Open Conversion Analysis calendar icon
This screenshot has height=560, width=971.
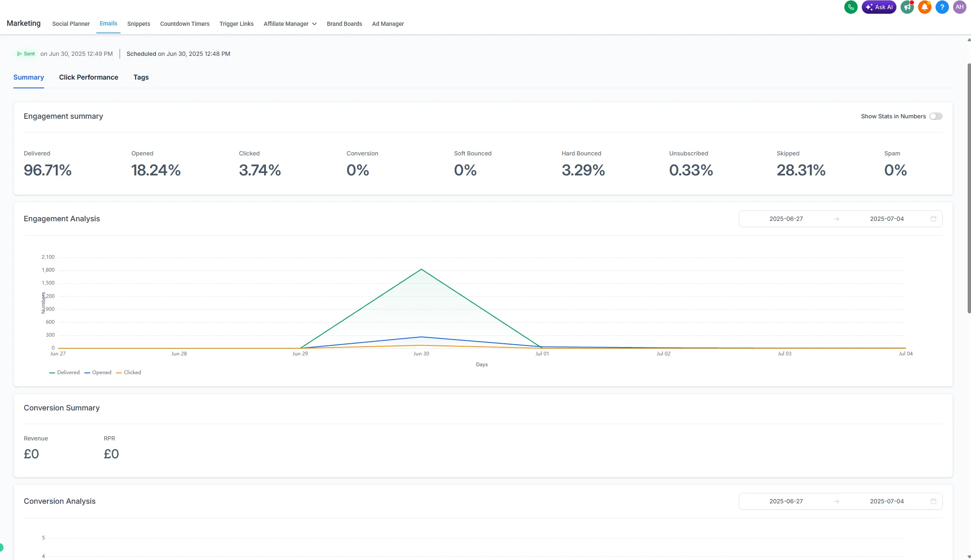[933, 501]
